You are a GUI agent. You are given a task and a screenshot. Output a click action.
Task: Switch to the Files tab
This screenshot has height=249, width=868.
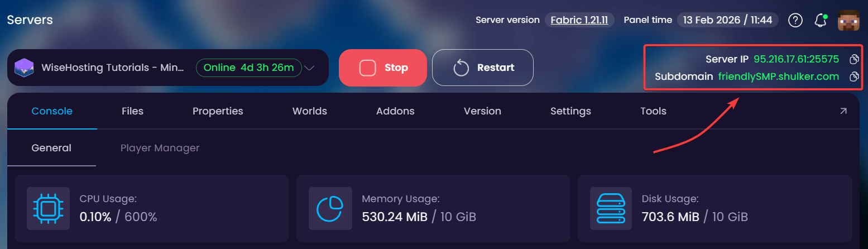132,111
